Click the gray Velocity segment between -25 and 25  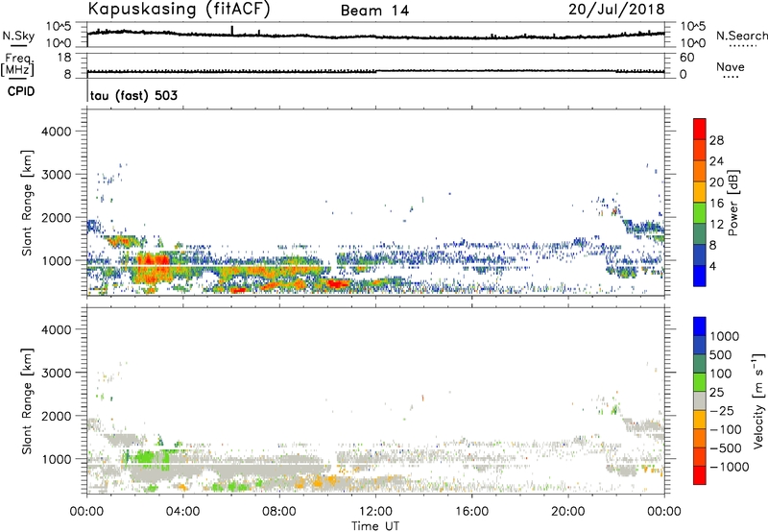[700, 400]
